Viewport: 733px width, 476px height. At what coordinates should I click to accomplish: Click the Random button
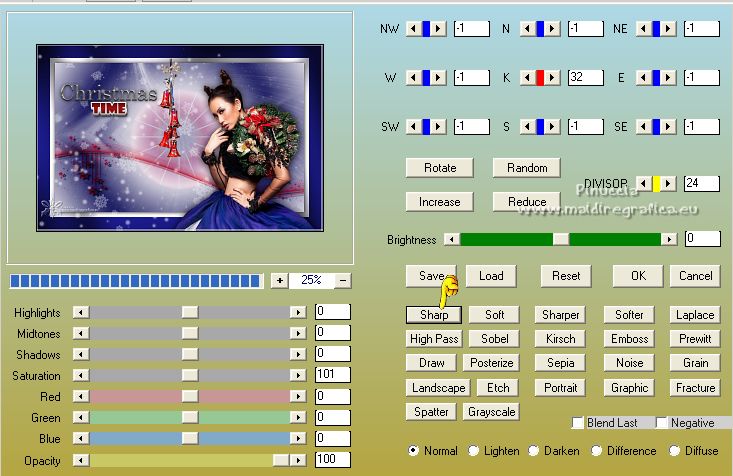[527, 168]
